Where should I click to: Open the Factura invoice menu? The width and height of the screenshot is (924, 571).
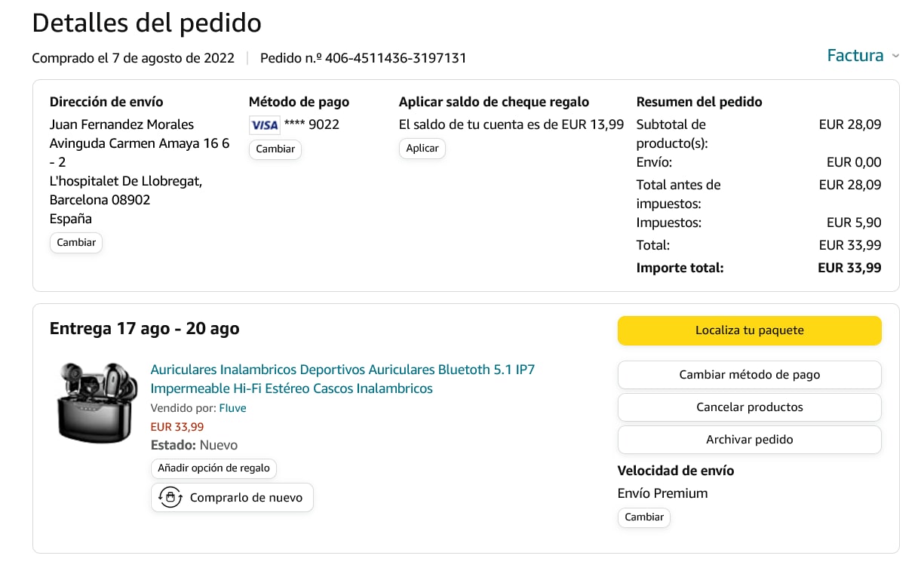click(855, 56)
